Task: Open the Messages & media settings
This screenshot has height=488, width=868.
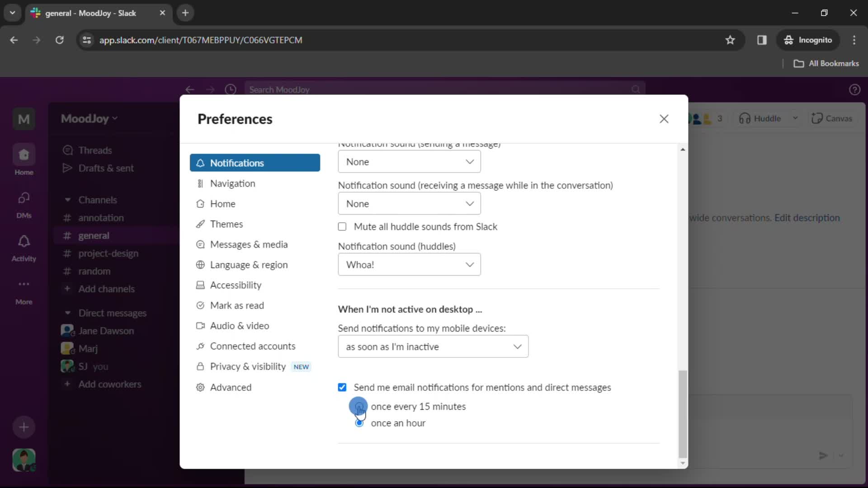Action: pyautogui.click(x=249, y=244)
